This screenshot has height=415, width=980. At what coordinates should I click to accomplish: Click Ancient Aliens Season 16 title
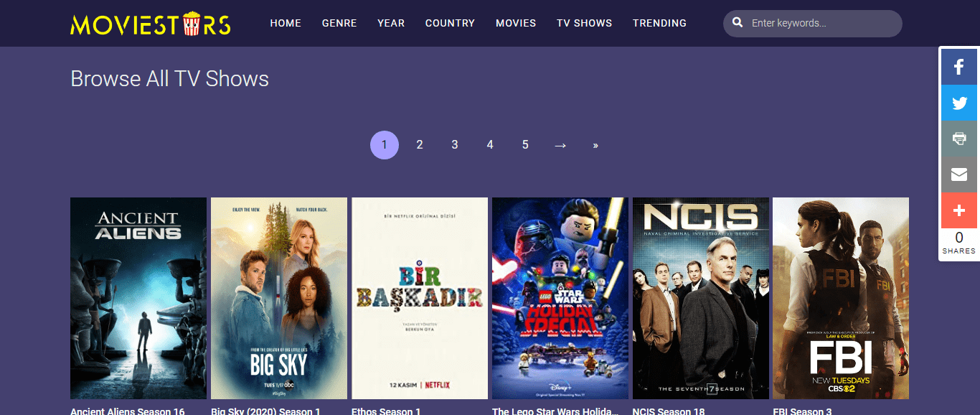coord(128,411)
